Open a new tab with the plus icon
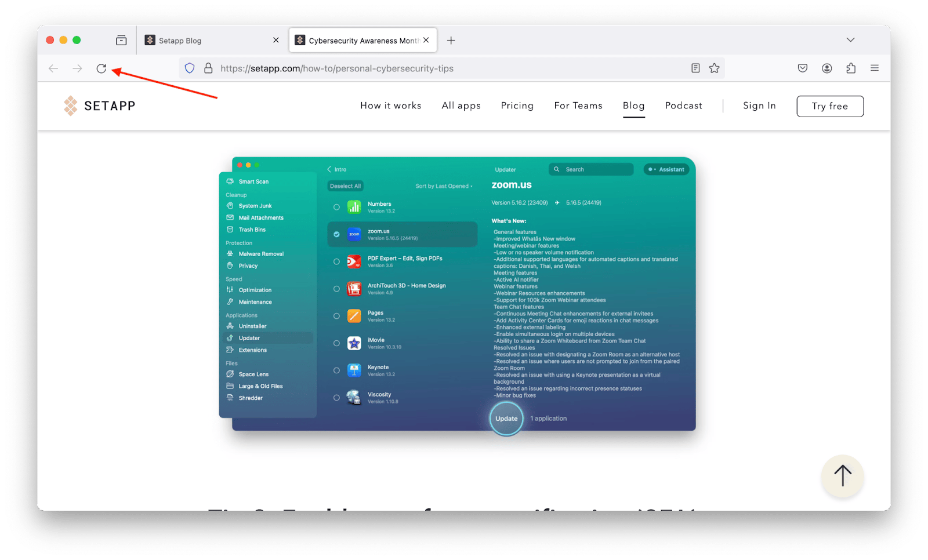This screenshot has width=928, height=560. pos(451,40)
